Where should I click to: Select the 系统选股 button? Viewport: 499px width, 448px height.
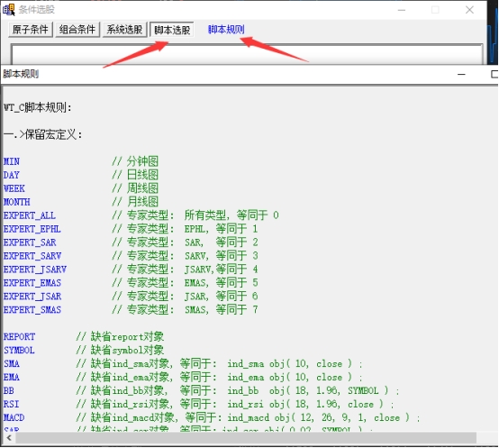click(124, 30)
